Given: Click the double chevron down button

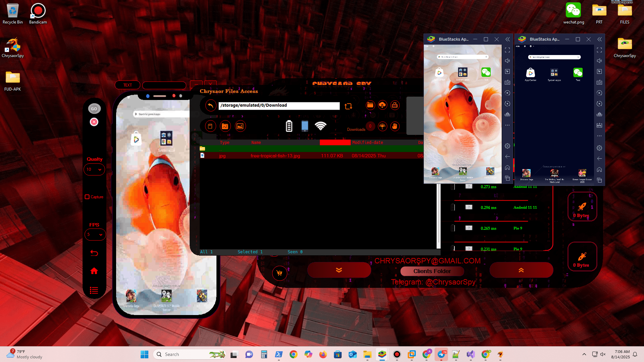Looking at the screenshot, I should [x=339, y=270].
